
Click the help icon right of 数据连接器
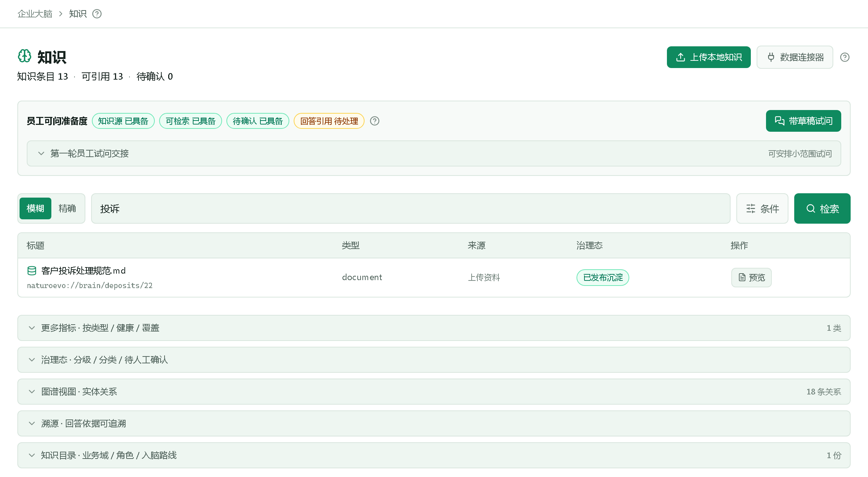[845, 57]
